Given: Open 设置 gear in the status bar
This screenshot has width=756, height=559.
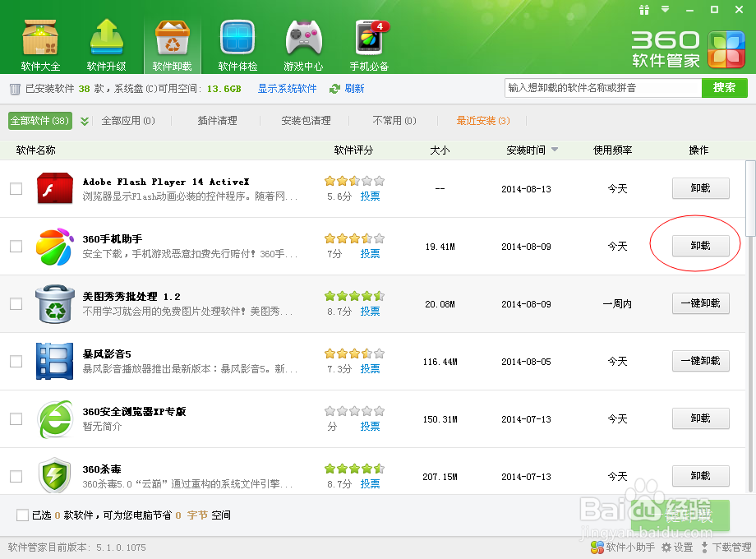Looking at the screenshot, I should [x=677, y=547].
